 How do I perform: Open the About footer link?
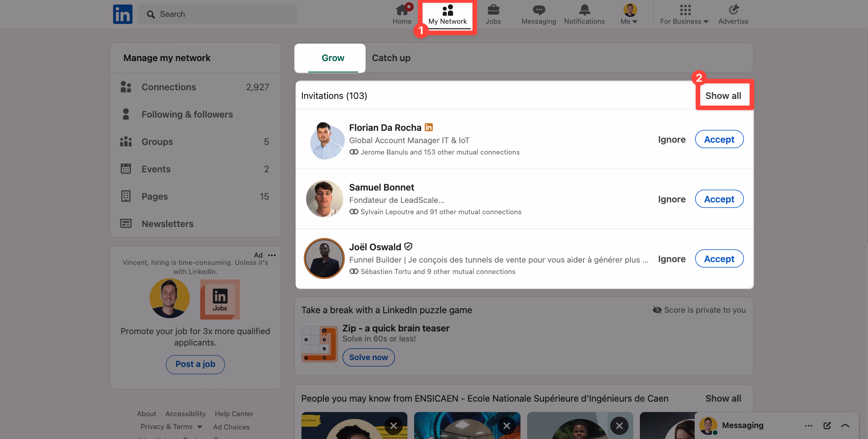point(146,414)
